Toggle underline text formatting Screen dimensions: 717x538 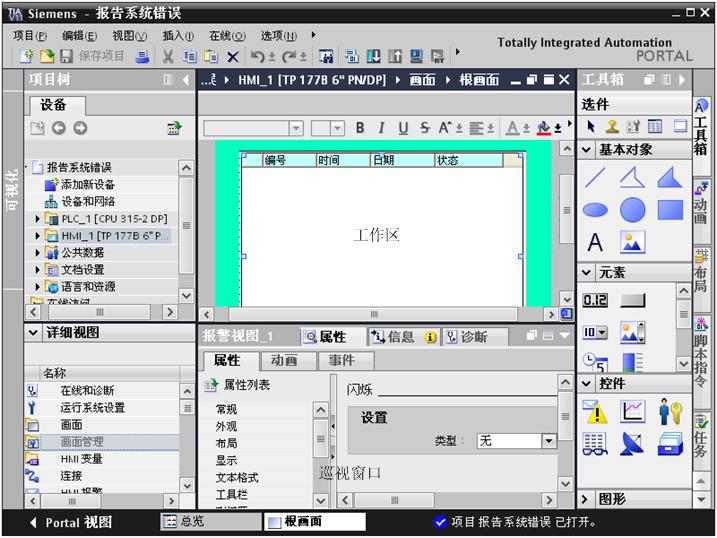402,128
